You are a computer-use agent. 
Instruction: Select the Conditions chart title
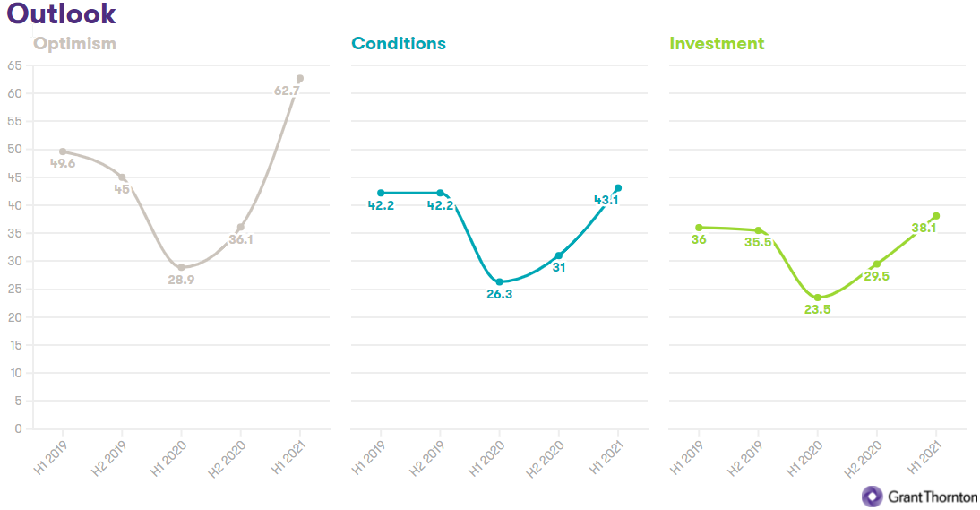(399, 44)
